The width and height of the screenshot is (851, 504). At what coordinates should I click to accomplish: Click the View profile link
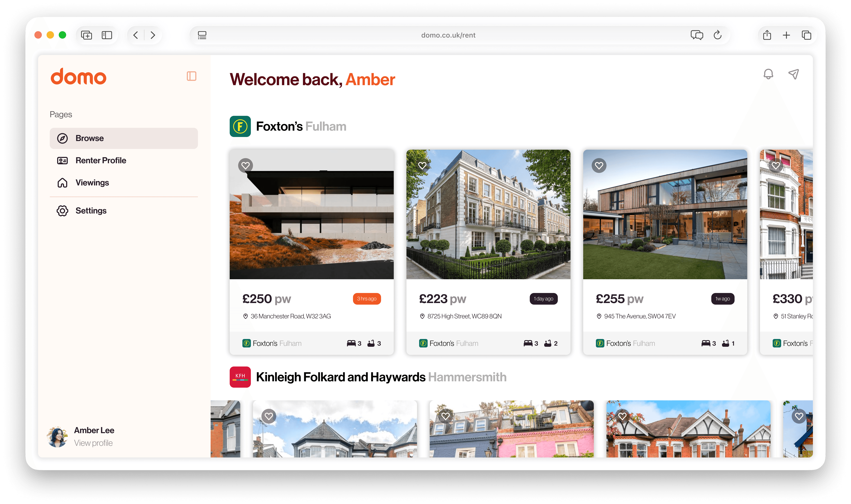pos(93,443)
